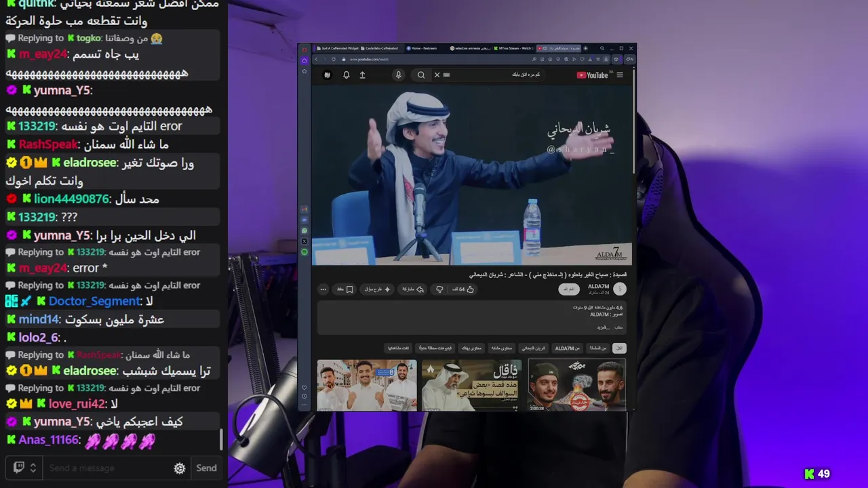Image resolution: width=868 pixels, height=488 pixels.
Task: Open Messenger in the browser sidebar
Action: click(x=304, y=220)
